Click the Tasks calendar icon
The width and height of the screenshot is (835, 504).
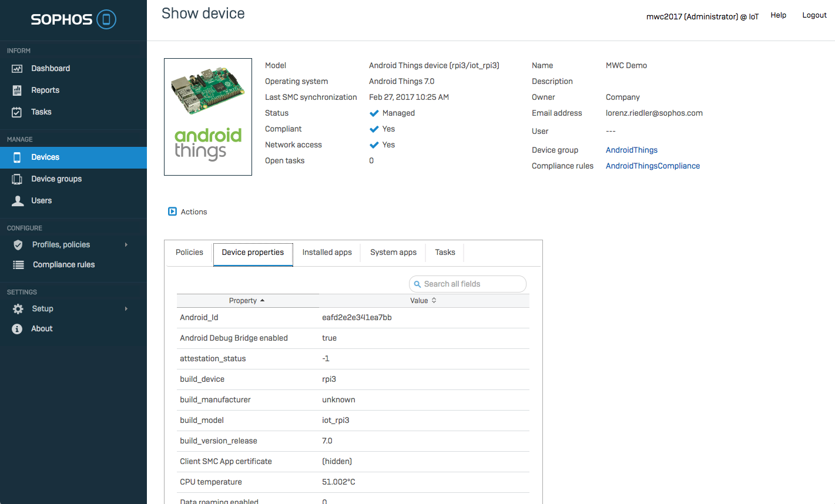pos(17,112)
